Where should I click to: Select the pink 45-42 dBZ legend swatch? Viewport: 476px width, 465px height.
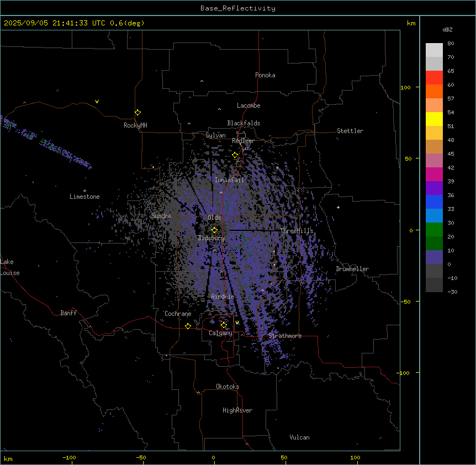click(x=434, y=161)
